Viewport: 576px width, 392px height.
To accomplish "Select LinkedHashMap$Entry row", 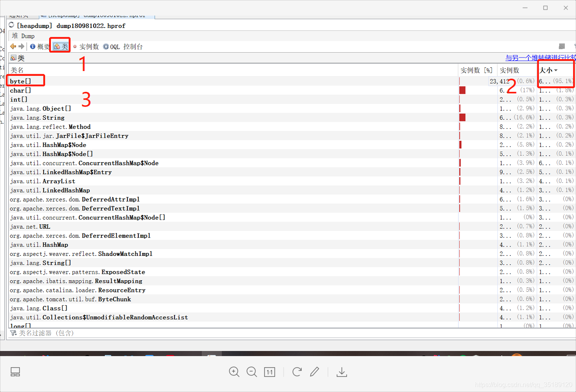I will (x=292, y=172).
